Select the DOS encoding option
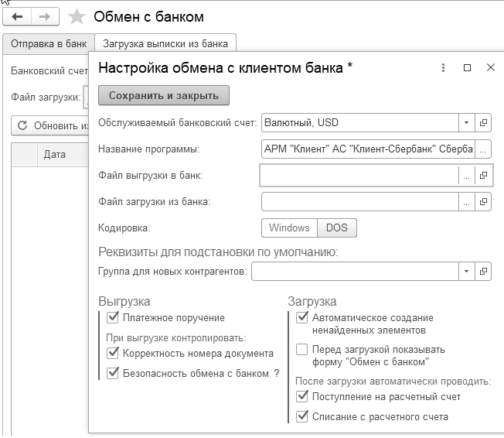The height and width of the screenshot is (438, 504). 337,228
